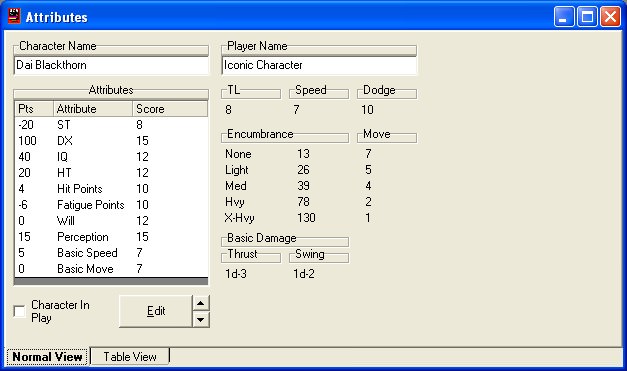Select the Perception attribute row
627x371 pixels.
[111, 237]
